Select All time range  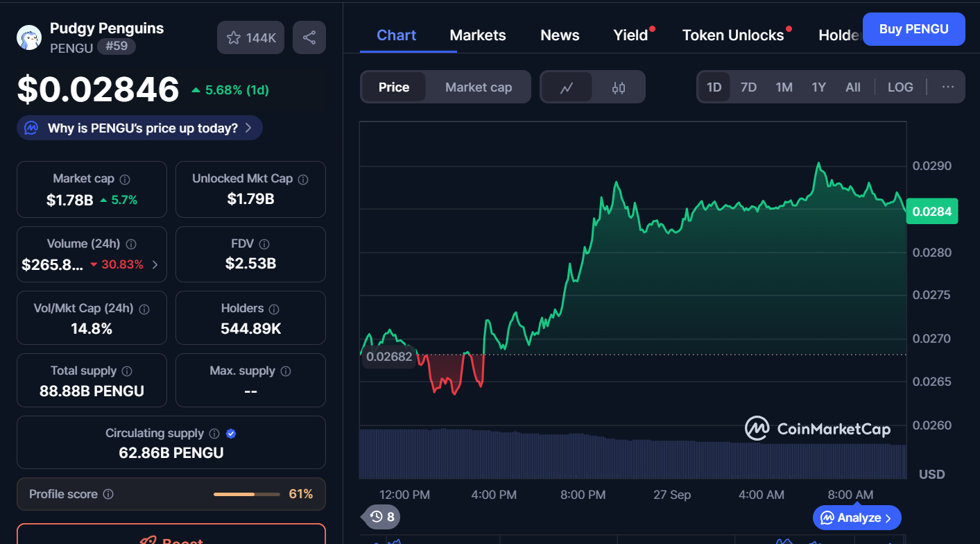coord(853,87)
